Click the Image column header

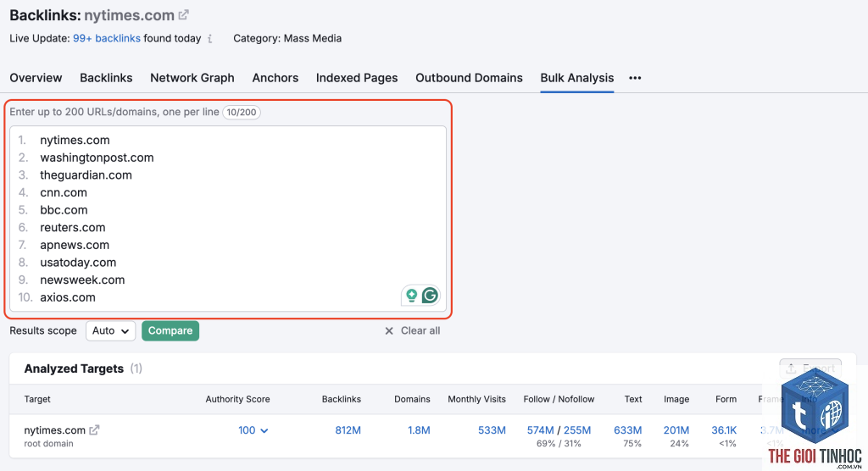click(x=676, y=399)
